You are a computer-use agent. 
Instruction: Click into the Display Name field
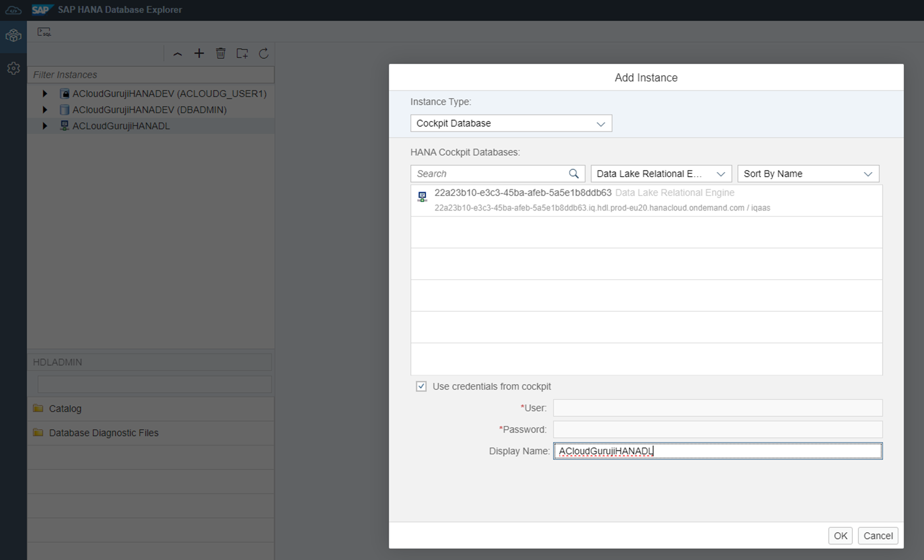[x=717, y=451]
